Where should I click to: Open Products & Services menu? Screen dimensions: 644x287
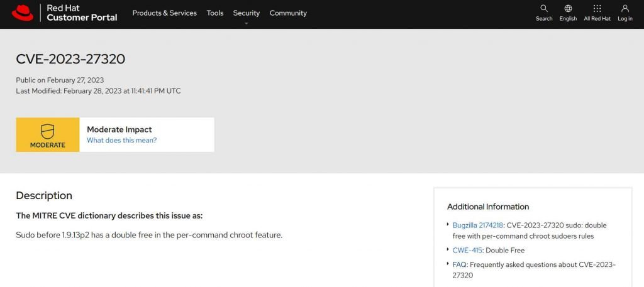[x=164, y=13]
